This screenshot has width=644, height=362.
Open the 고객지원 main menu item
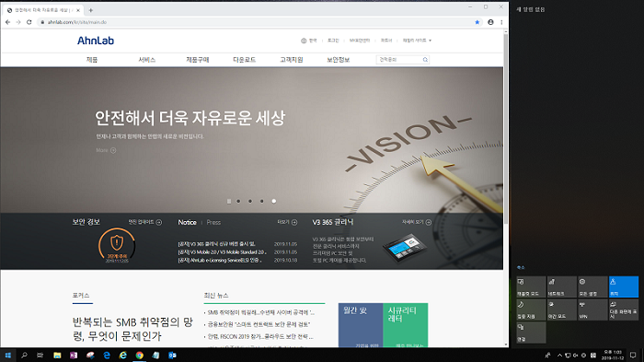pos(292,60)
